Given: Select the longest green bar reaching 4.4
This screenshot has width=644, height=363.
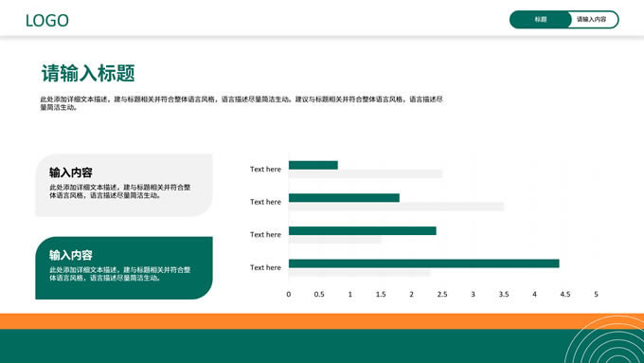Looking at the screenshot, I should click(424, 263).
